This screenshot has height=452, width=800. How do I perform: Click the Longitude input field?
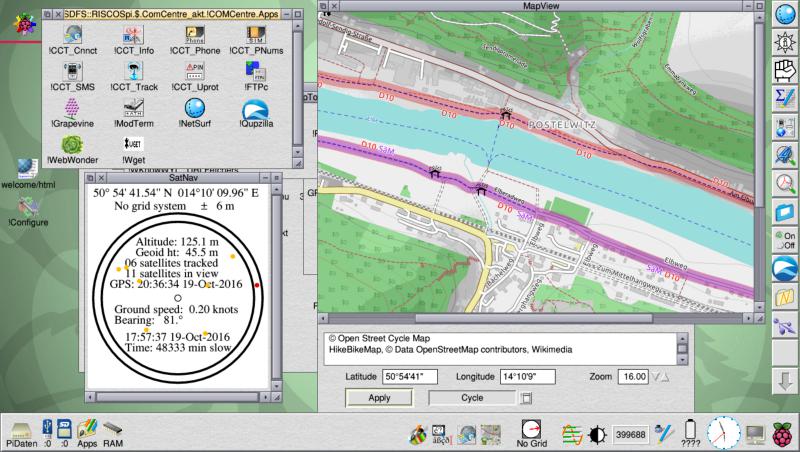[x=528, y=376]
